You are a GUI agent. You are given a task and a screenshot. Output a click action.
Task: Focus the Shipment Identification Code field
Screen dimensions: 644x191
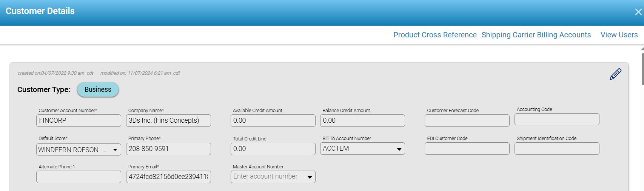tap(557, 148)
